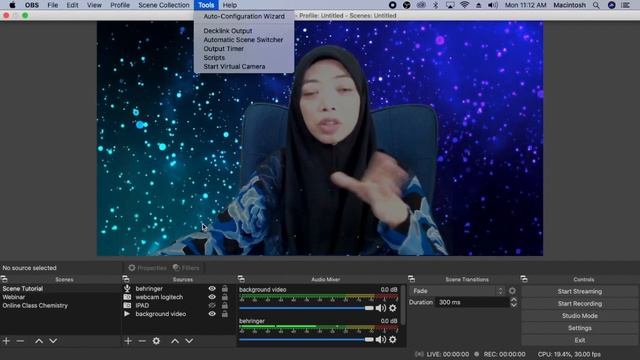Viewport: 640px width, 360px height.
Task: Remove the selected source with the Sources minus icon
Action: click(142, 341)
